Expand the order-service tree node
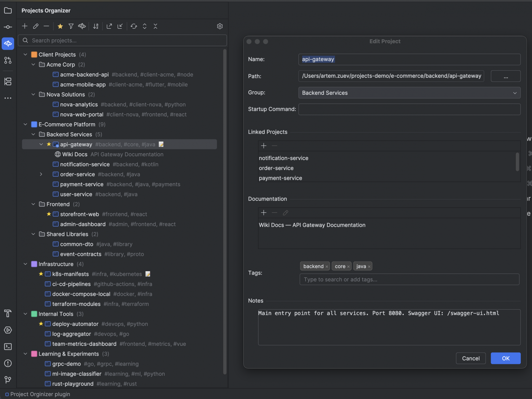This screenshot has width=532, height=399. (41, 174)
